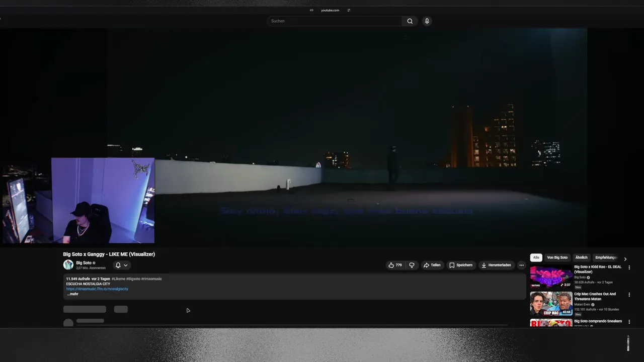Viewport: 644px width, 362px height.
Task: Open Big Soto comprando Sneakers thumbnail
Action: click(x=551, y=323)
